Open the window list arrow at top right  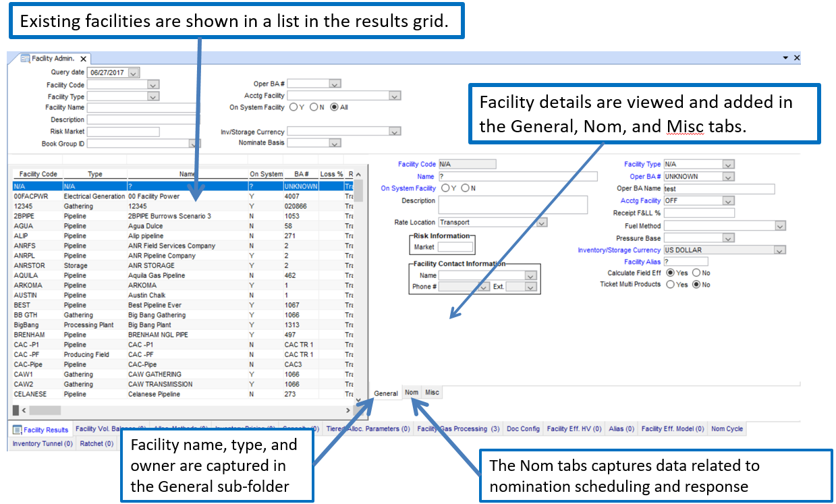[x=785, y=58]
